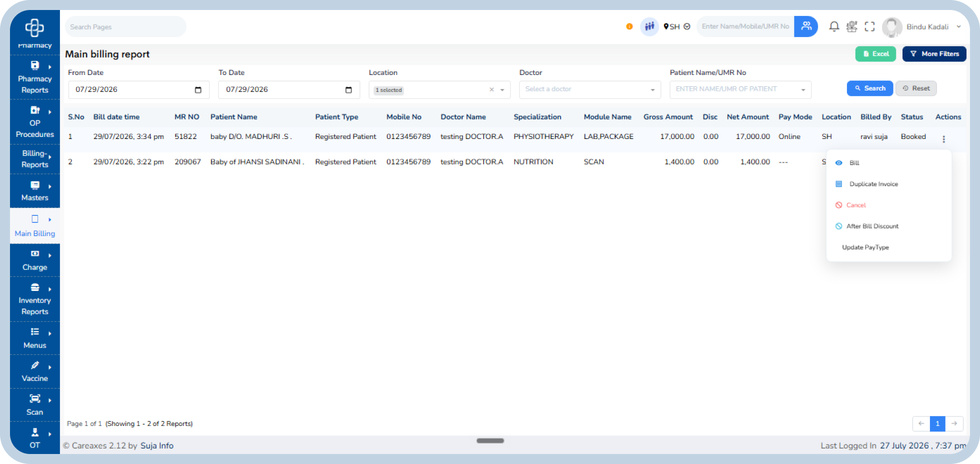Select Bill from actions menu

point(854,163)
